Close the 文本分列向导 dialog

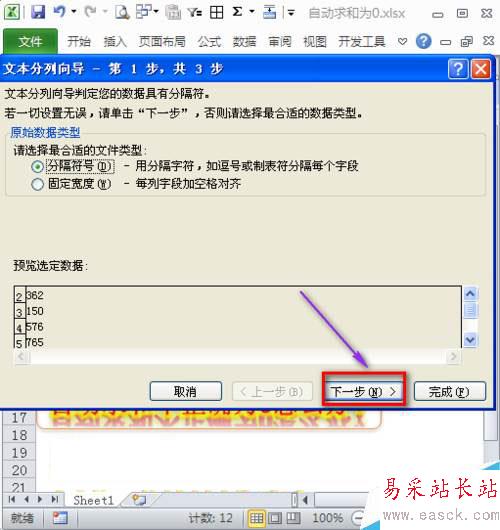point(481,69)
